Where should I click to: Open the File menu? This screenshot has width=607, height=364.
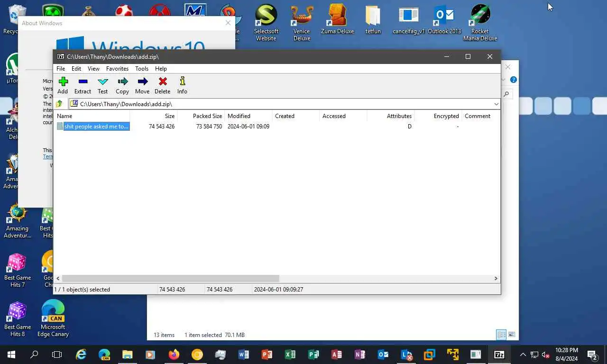pos(61,69)
